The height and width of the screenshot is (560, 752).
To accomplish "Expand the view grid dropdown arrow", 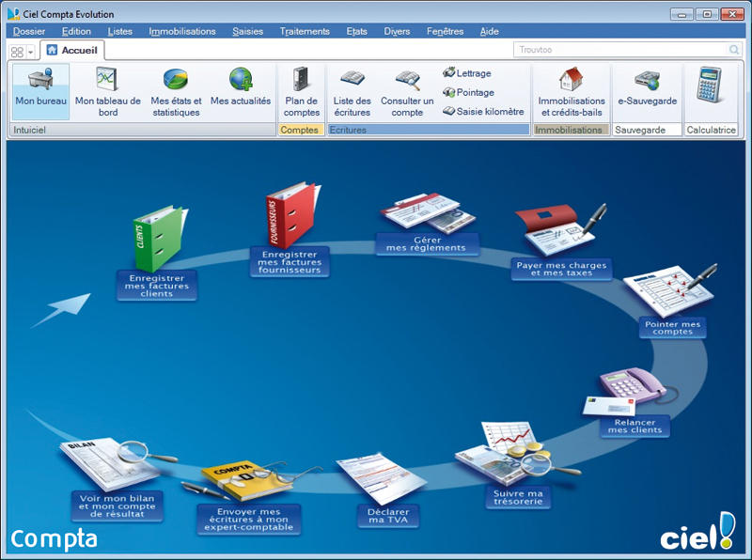I will point(31,51).
